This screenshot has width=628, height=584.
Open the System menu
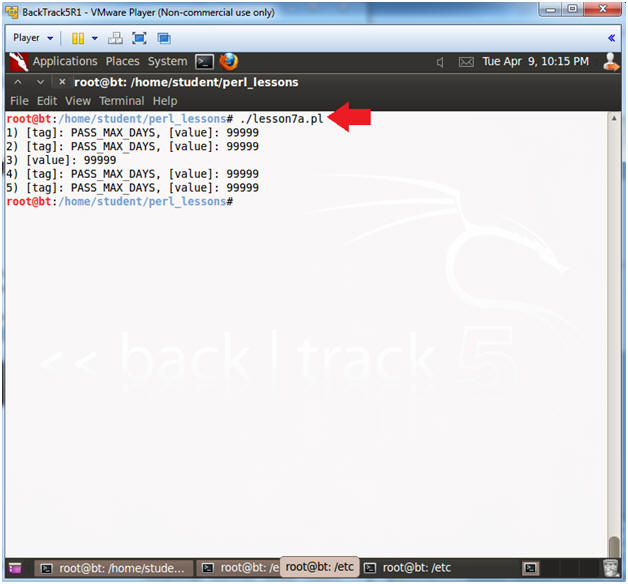point(167,61)
